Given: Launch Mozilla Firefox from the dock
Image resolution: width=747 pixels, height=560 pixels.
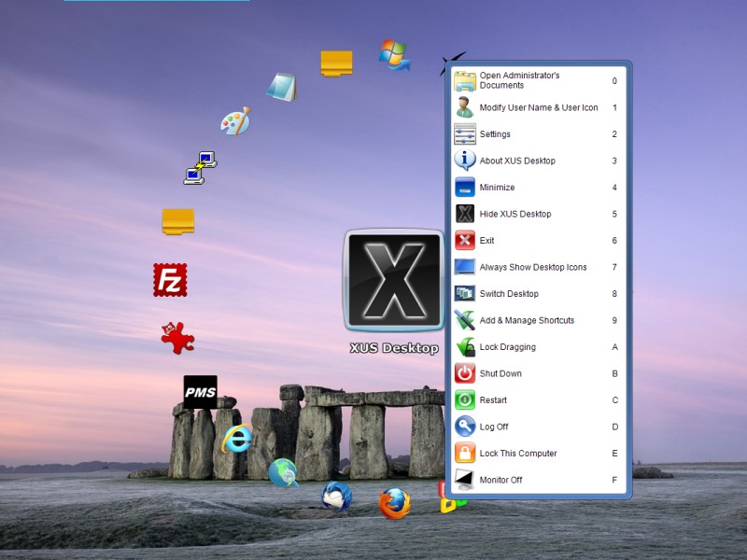Looking at the screenshot, I should 395,503.
